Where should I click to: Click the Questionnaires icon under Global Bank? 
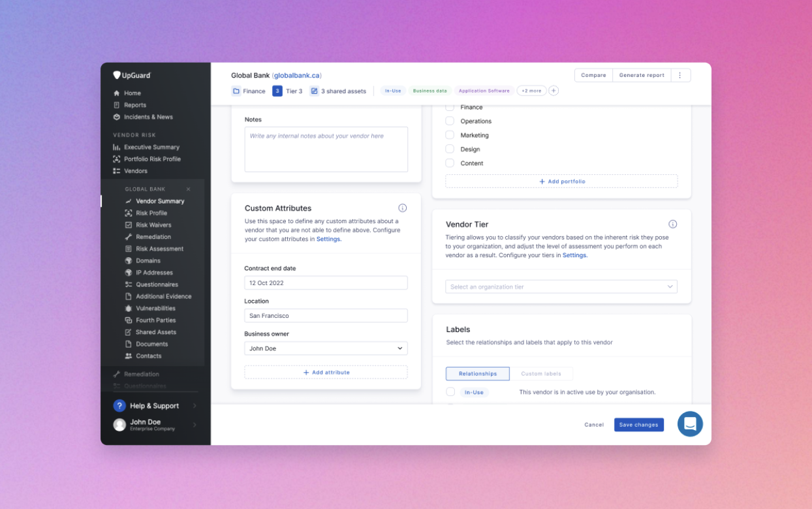[x=129, y=285]
